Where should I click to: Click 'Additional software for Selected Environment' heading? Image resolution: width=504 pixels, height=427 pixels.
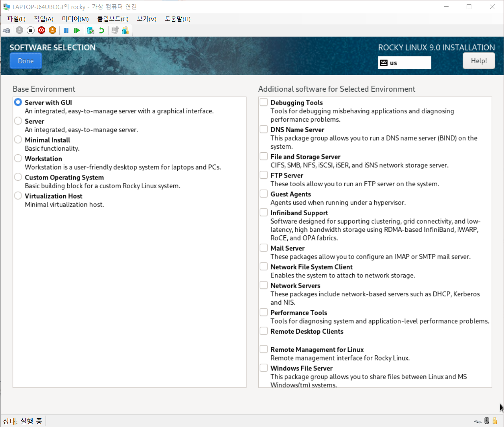[x=337, y=89]
